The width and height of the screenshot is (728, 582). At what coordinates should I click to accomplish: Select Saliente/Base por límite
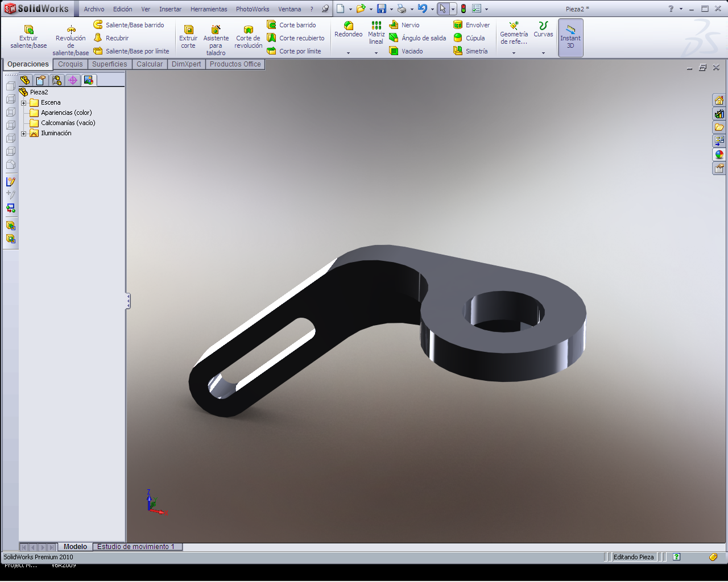point(131,51)
